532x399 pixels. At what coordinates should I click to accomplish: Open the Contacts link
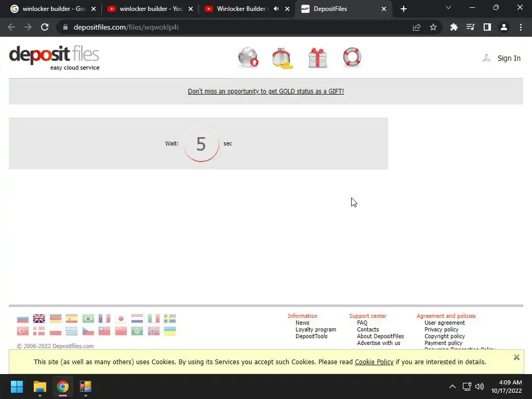(x=368, y=329)
